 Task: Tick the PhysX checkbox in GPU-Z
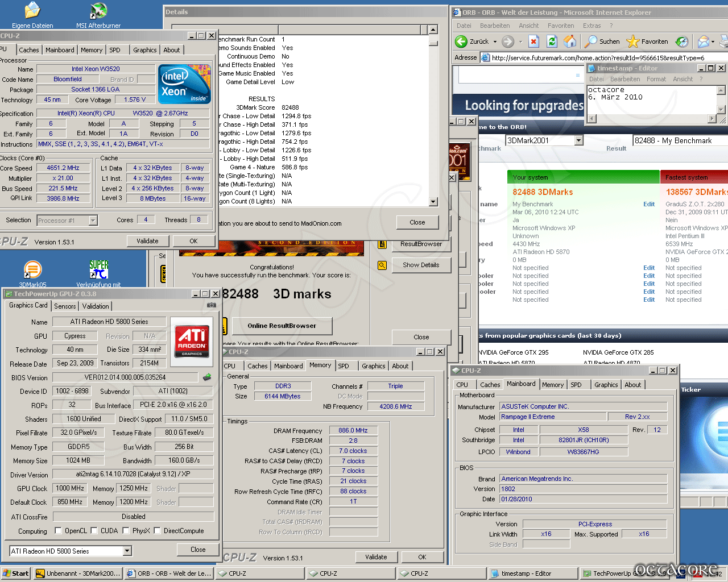(126, 531)
